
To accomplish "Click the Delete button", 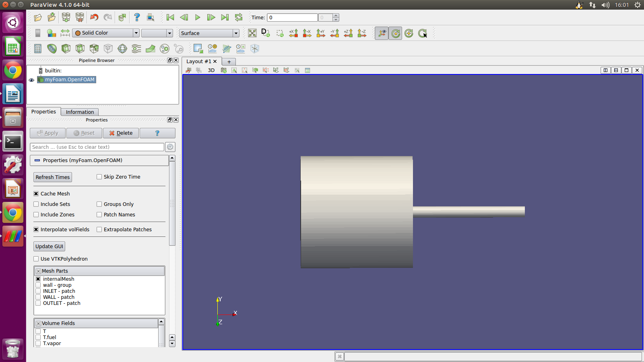I will (x=121, y=133).
